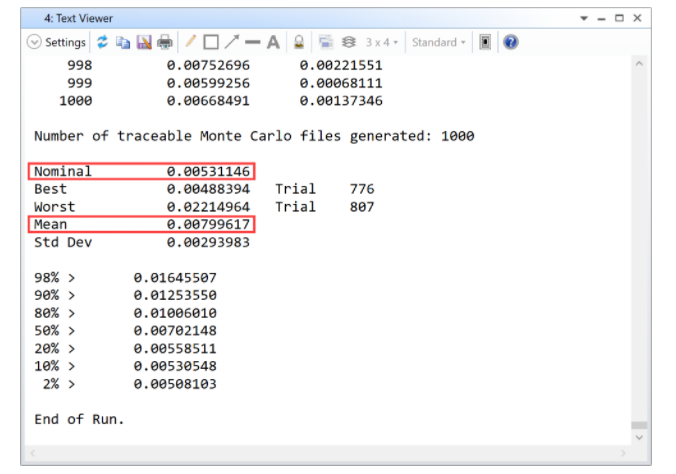This screenshot has height=474, width=676.
Task: Click the vertical scrollbar up arrow
Action: [639, 64]
